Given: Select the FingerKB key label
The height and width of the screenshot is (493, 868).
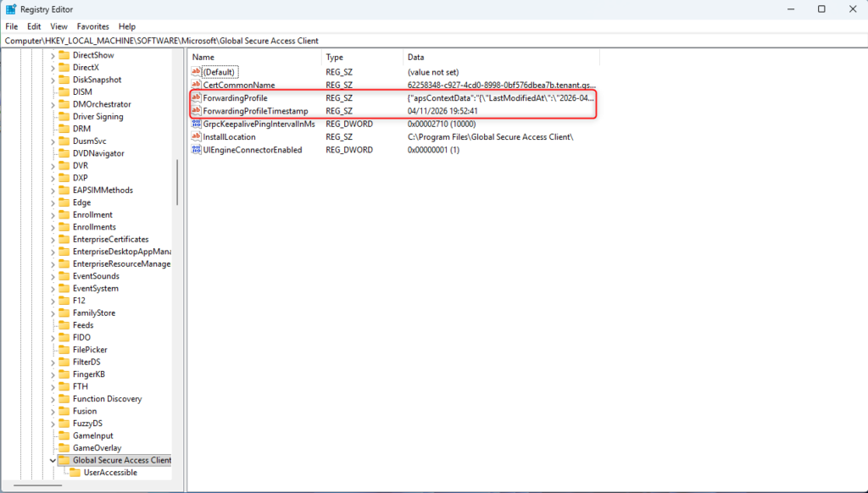Looking at the screenshot, I should (88, 374).
